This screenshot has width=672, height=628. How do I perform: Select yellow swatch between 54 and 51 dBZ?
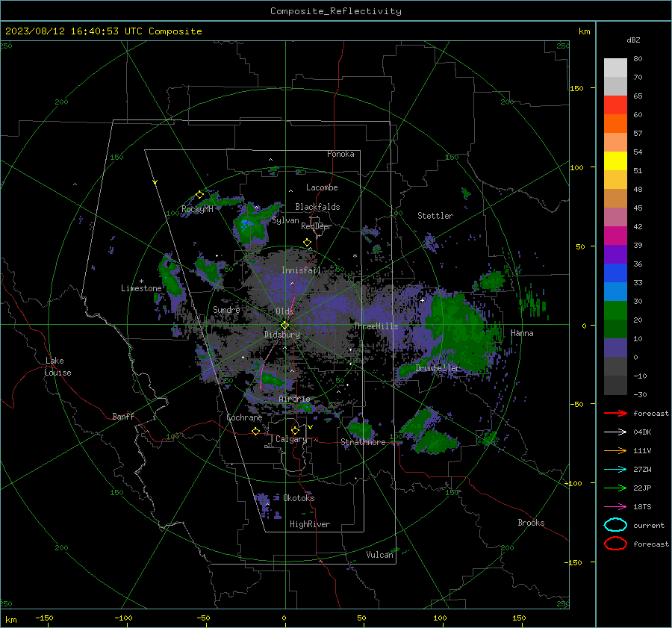click(x=615, y=161)
